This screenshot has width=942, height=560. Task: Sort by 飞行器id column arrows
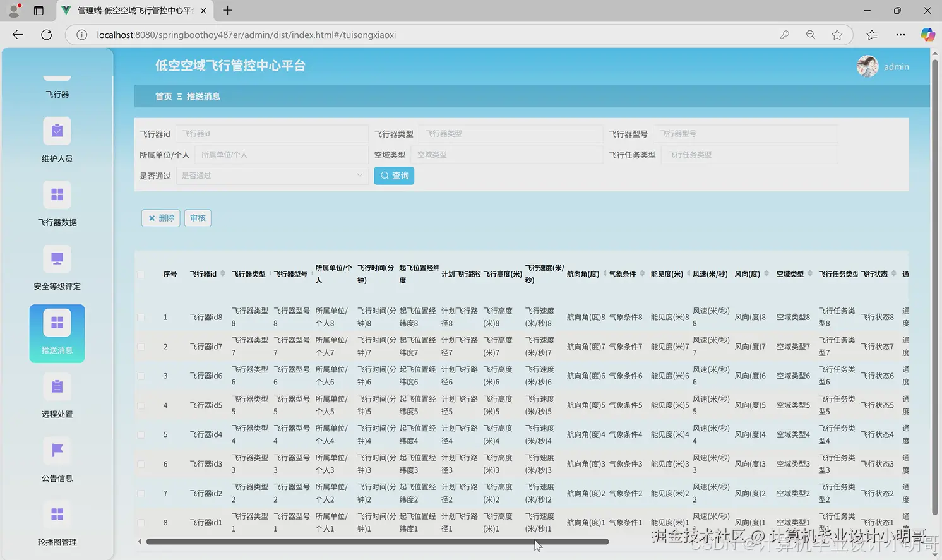pos(222,273)
